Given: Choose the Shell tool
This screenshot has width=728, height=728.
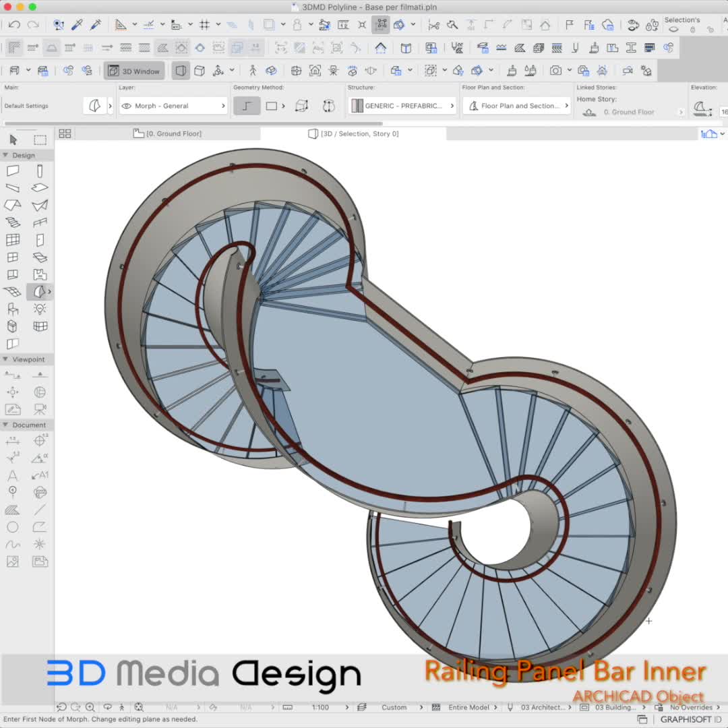Looking at the screenshot, I should tap(40, 205).
